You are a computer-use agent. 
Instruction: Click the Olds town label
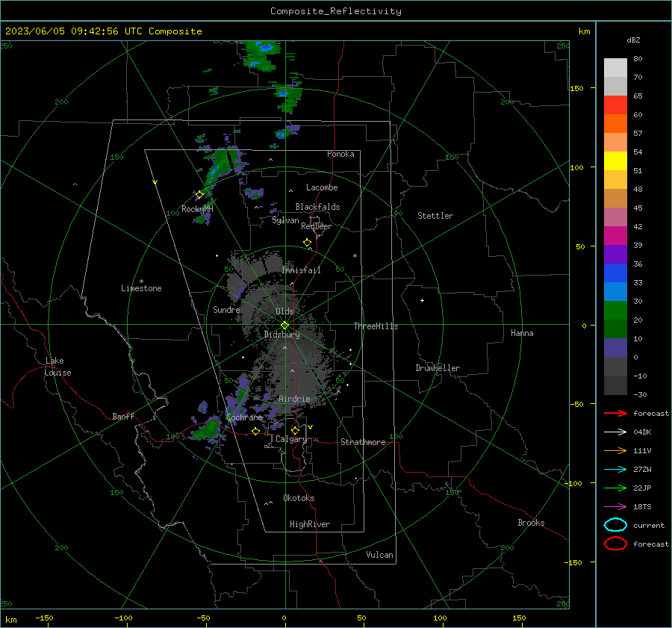[284, 311]
